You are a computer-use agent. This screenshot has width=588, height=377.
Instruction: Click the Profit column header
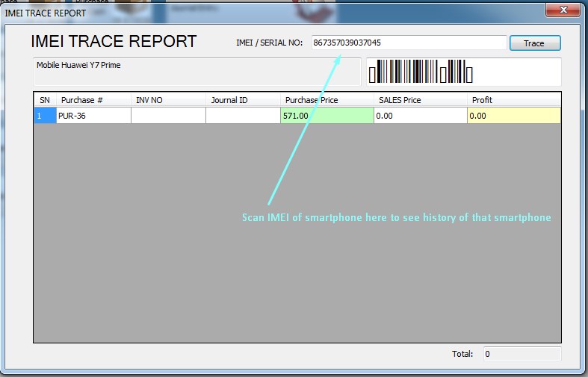(514, 100)
